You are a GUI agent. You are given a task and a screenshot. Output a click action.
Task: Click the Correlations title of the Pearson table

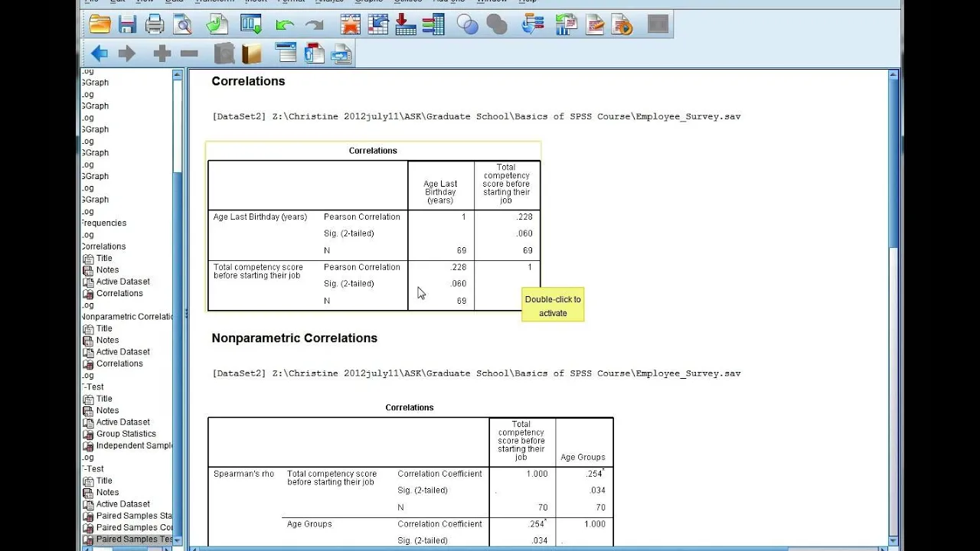tap(373, 151)
